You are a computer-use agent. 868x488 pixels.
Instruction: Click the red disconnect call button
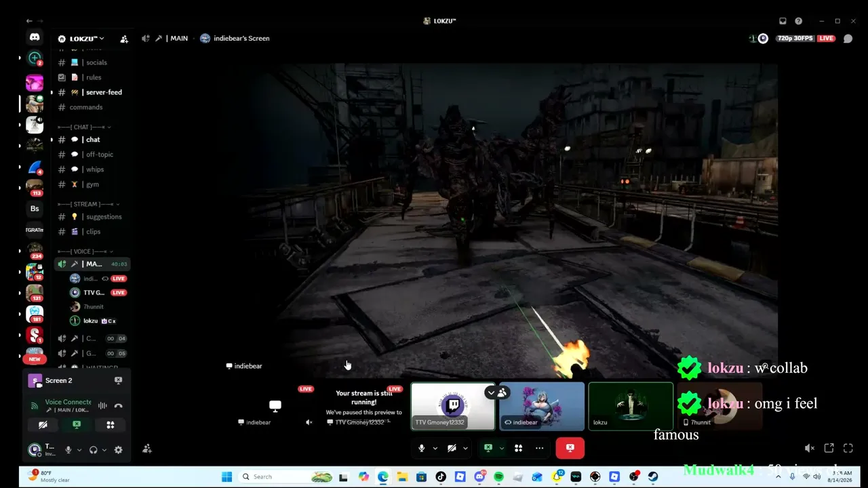coord(570,448)
